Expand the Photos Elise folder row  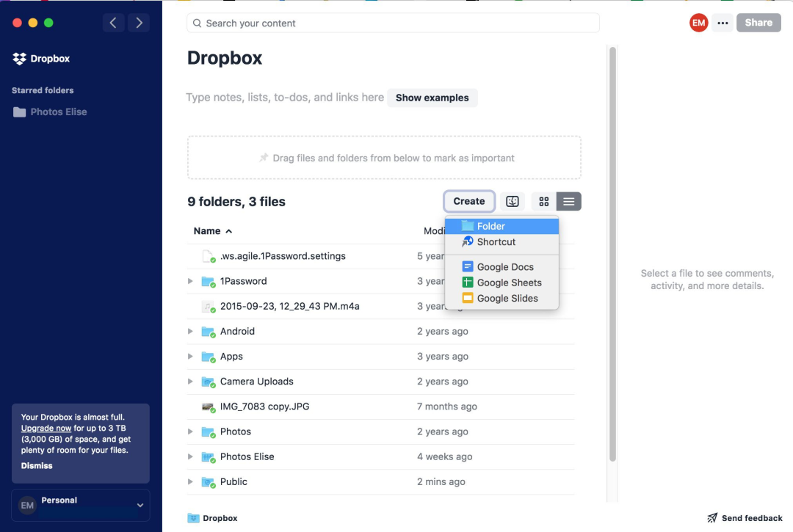(x=190, y=456)
